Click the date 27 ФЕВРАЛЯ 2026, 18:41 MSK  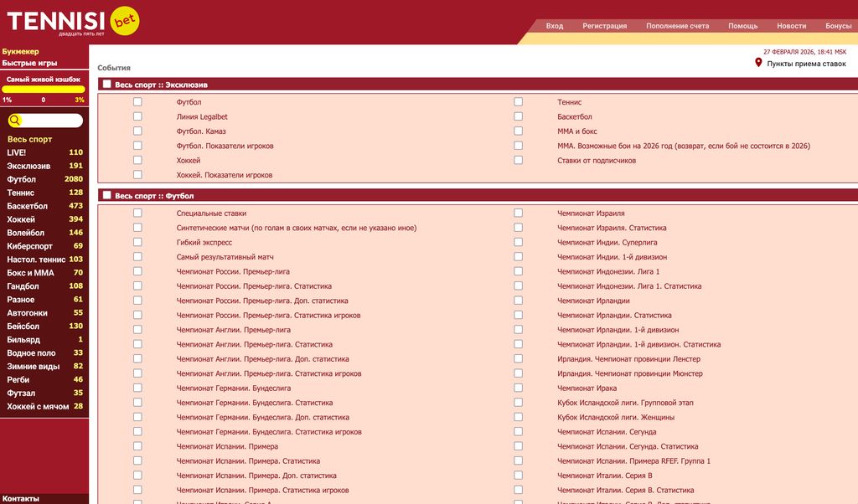[x=804, y=52]
